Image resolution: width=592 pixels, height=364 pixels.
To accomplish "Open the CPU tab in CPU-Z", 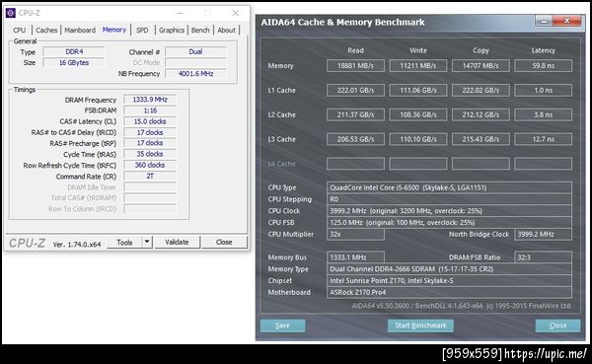I will point(20,31).
